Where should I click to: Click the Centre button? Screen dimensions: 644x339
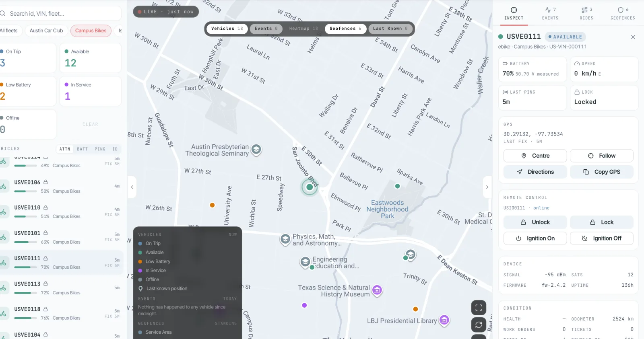coord(535,156)
